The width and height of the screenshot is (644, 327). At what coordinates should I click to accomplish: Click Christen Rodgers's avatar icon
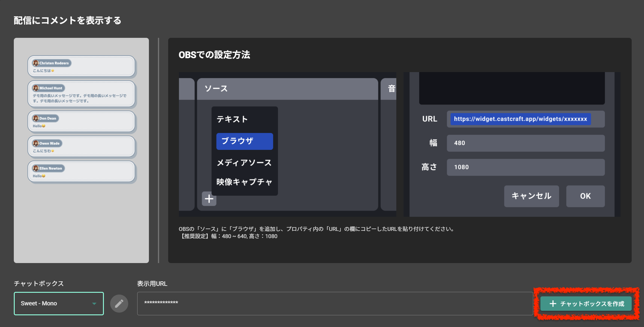(x=36, y=63)
